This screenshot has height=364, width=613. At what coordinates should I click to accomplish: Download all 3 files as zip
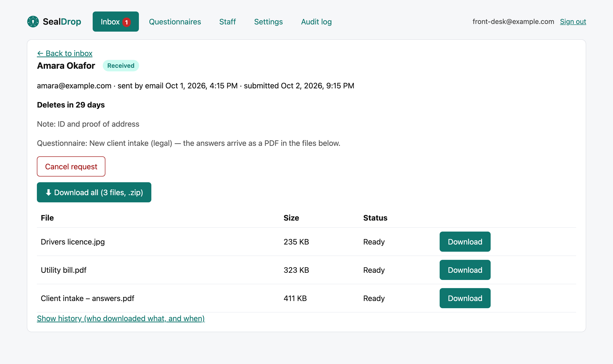tap(94, 192)
